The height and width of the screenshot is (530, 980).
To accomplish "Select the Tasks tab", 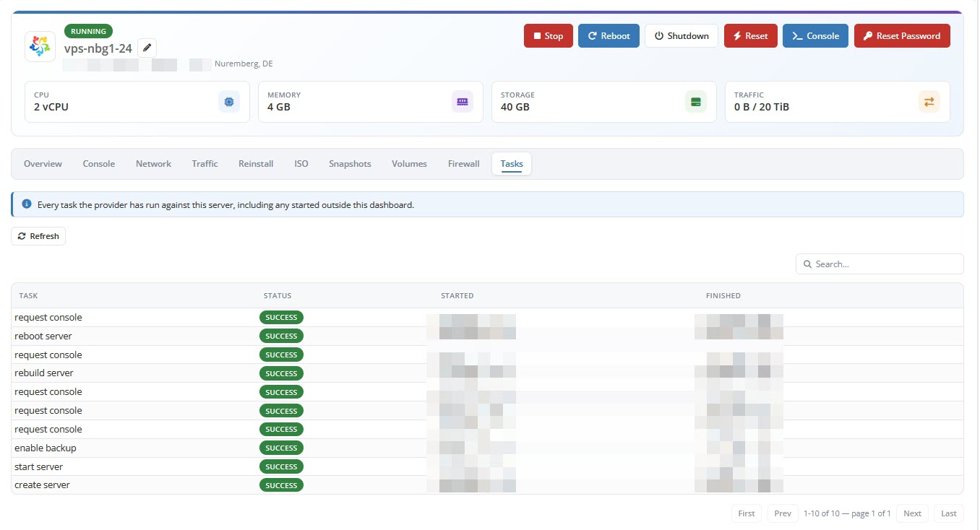I will [512, 164].
